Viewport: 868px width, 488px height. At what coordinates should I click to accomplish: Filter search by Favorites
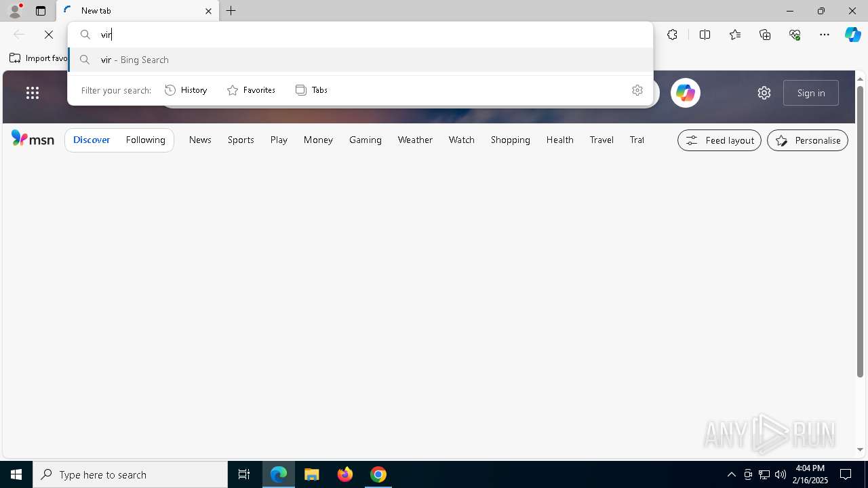click(x=251, y=90)
